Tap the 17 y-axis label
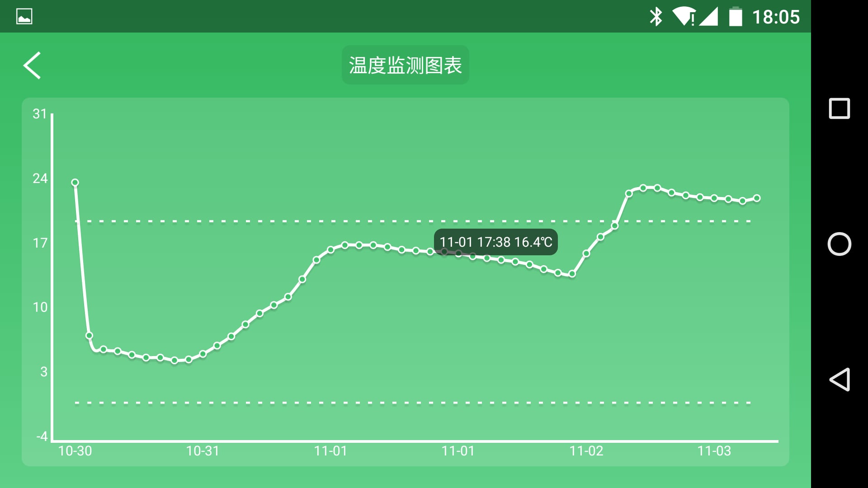Image resolution: width=868 pixels, height=488 pixels. coord(40,243)
